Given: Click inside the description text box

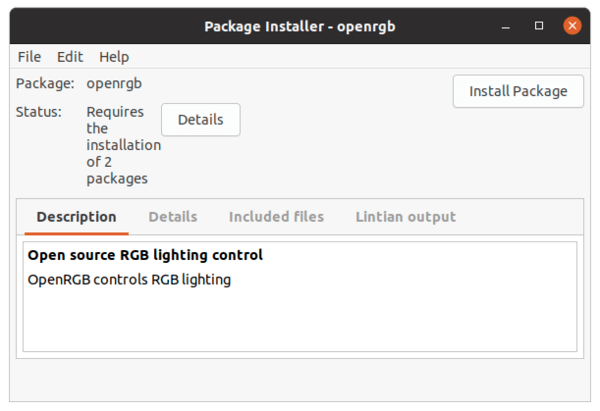Looking at the screenshot, I should coord(300,297).
